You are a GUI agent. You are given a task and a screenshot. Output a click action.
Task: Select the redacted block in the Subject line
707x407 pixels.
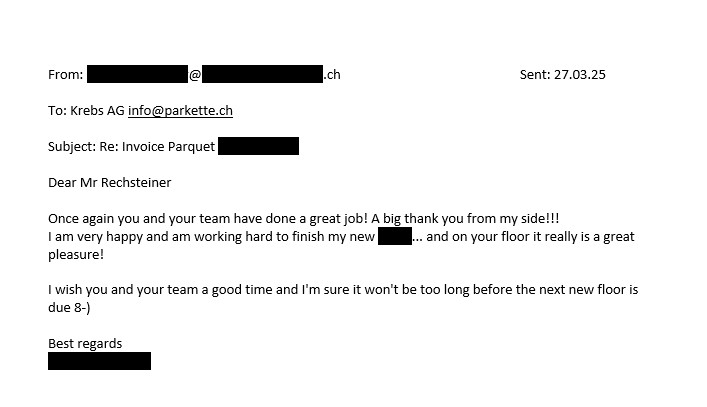[258, 146]
